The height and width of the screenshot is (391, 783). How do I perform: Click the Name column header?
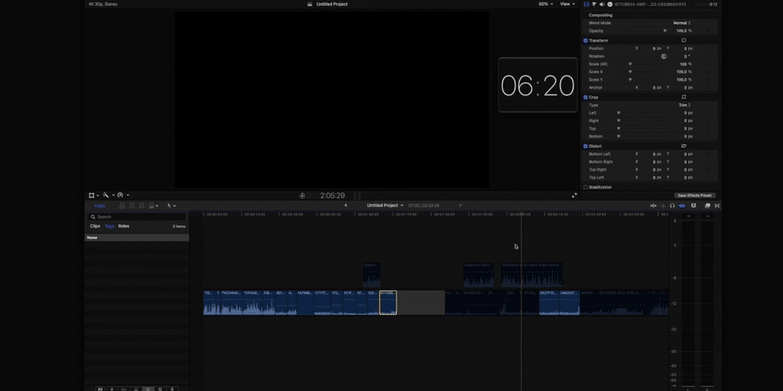(x=137, y=238)
